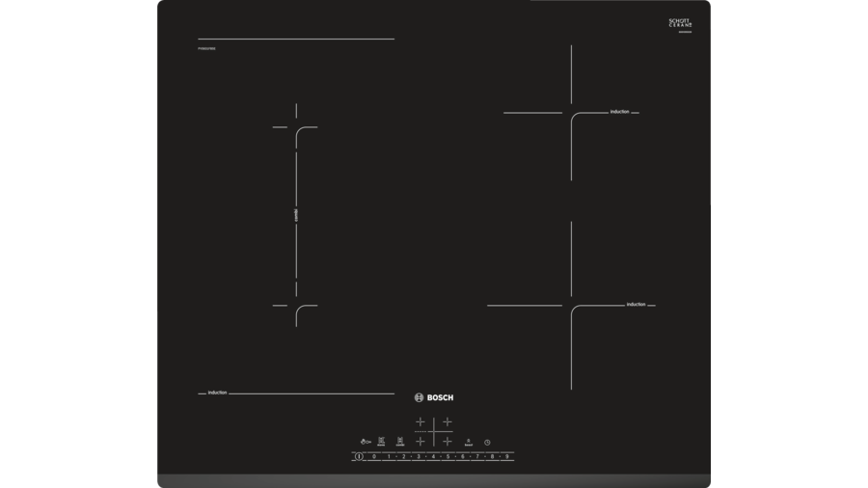Set power level to 5 on slider
The image size is (868, 488).
point(448,456)
